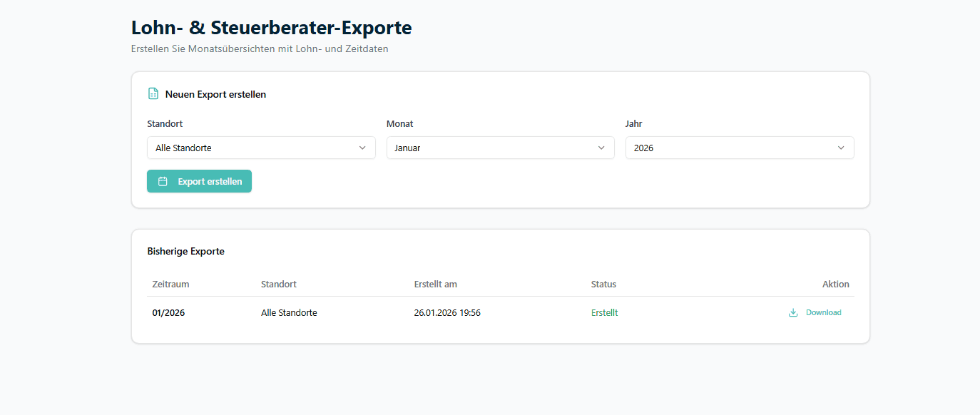Expand the Monat selector via its chevron
The image size is (980, 415).
(601, 148)
